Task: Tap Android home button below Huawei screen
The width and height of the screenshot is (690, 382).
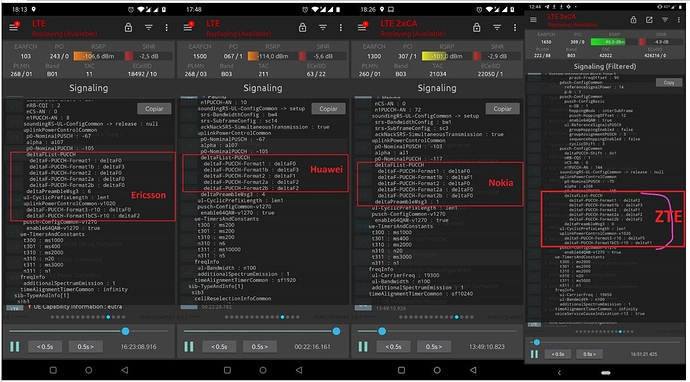Action: pyautogui.click(x=263, y=371)
